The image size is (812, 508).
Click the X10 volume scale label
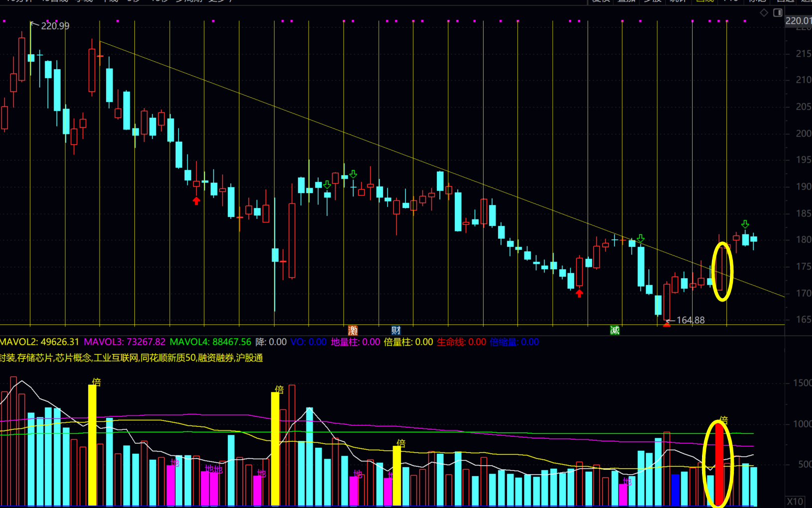(x=795, y=502)
